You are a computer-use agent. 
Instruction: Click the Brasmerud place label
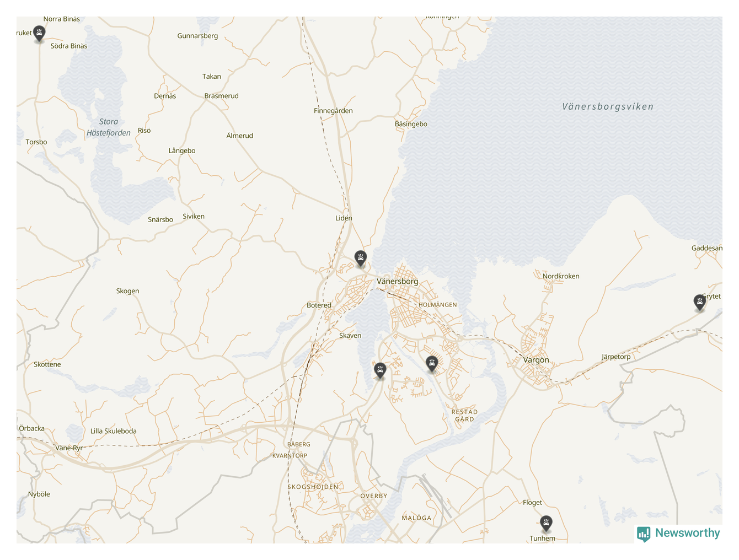click(221, 96)
